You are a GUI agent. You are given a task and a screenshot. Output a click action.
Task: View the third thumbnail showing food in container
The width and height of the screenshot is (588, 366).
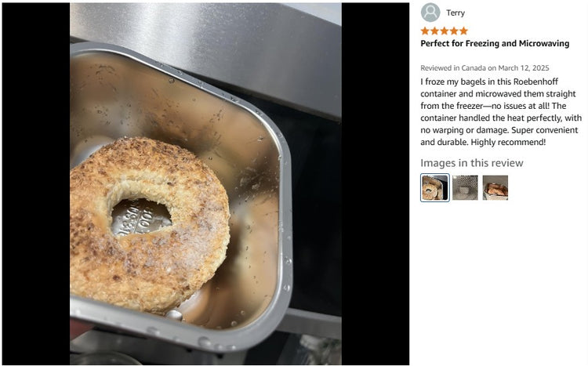(x=495, y=187)
